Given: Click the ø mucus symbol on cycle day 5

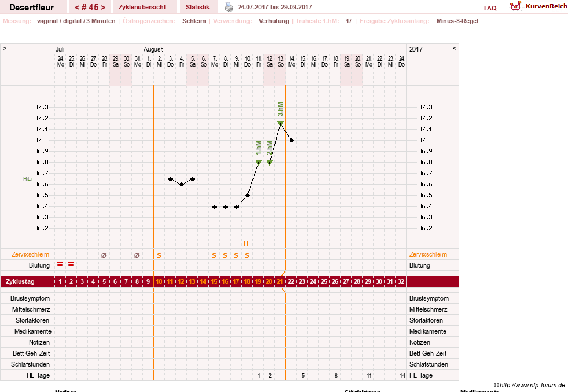Looking at the screenshot, I should tap(104, 255).
